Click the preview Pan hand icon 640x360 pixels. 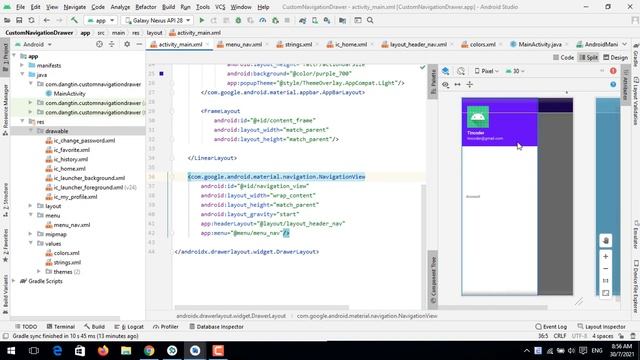click(x=606, y=240)
